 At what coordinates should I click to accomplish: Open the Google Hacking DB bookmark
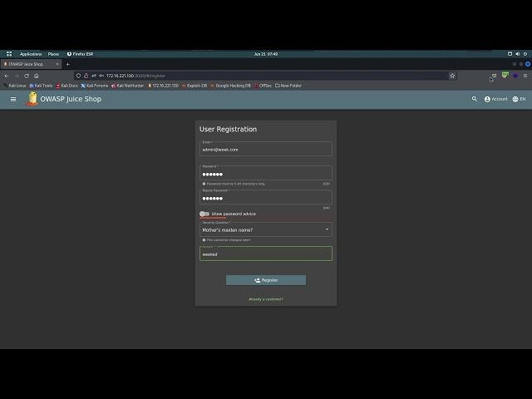231,86
